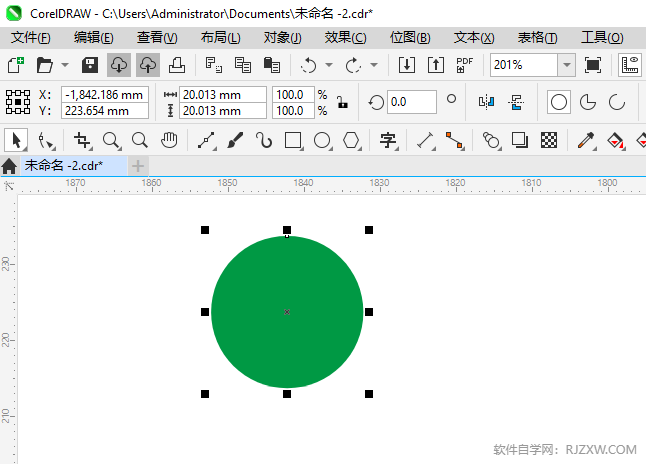Select the Ellipse tool

coord(323,141)
